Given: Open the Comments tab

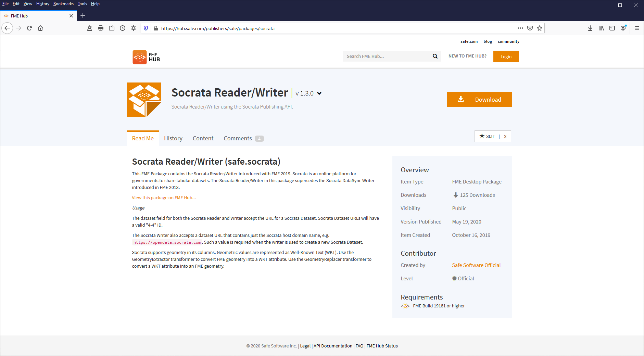Looking at the screenshot, I should (x=243, y=138).
